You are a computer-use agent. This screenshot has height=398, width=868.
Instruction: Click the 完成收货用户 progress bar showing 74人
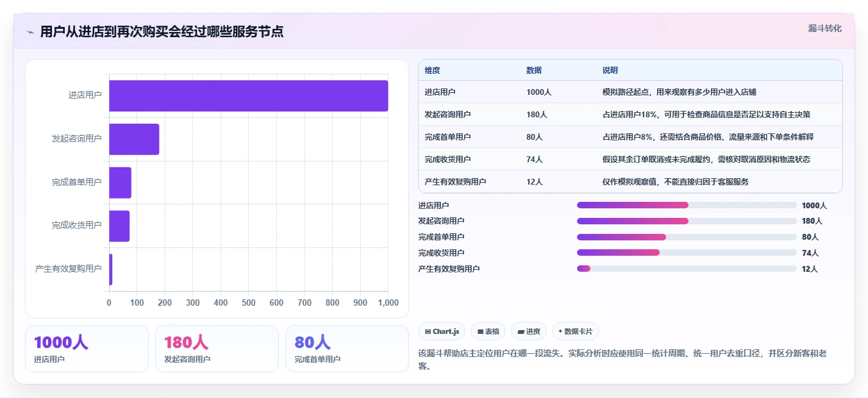click(x=687, y=253)
